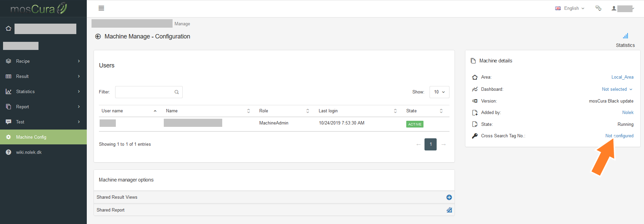
Task: Open the English language dropdown
Action: click(570, 8)
